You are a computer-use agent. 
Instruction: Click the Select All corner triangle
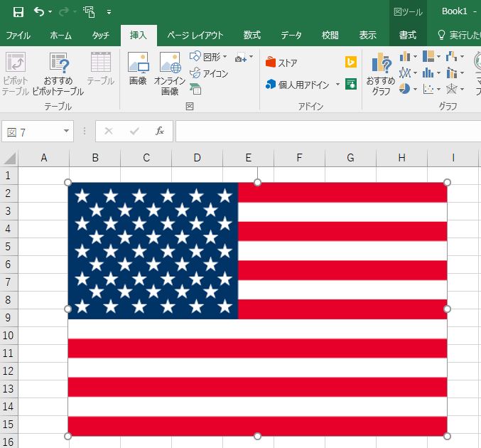[x=9, y=158]
